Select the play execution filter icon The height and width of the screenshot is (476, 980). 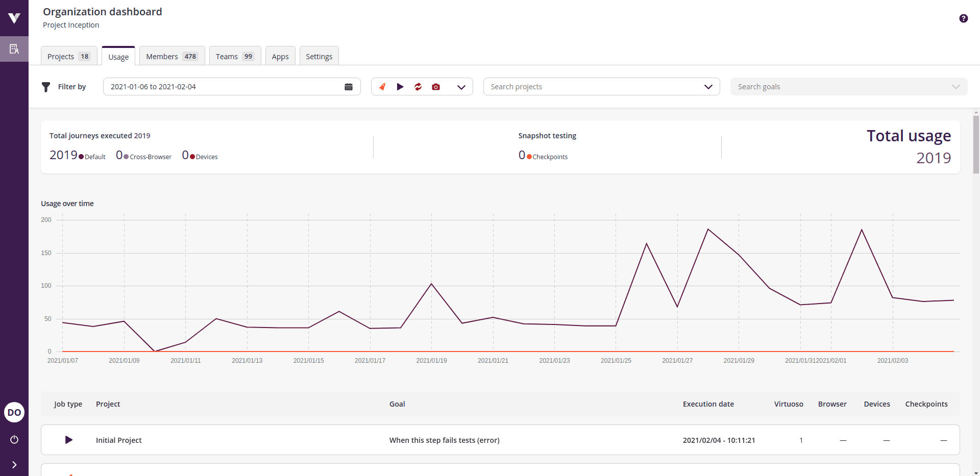pos(400,87)
